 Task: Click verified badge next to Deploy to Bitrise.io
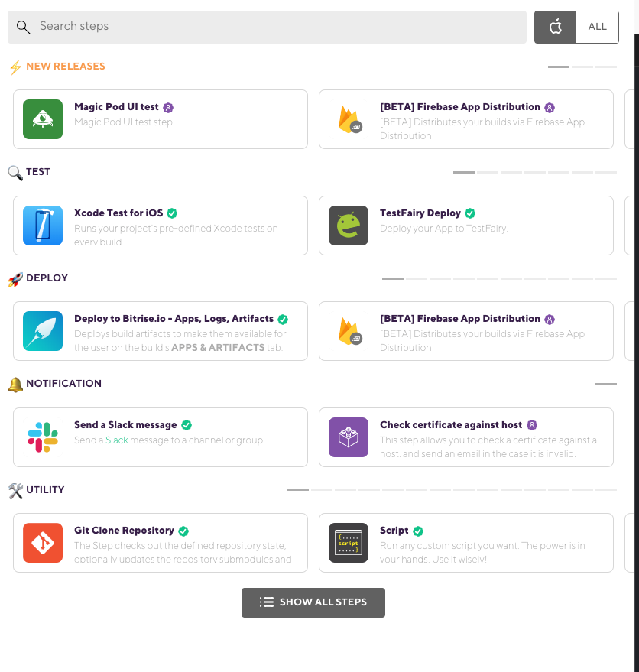click(283, 320)
